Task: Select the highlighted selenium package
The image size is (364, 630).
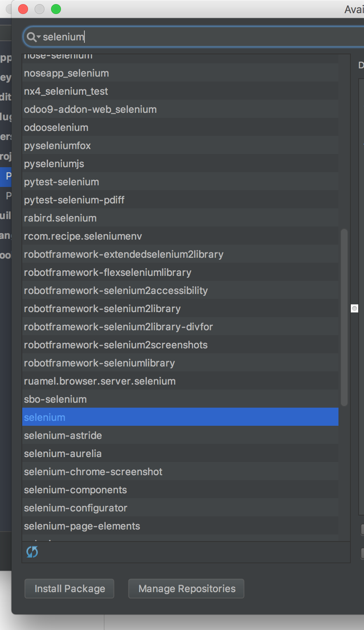Action: click(180, 418)
